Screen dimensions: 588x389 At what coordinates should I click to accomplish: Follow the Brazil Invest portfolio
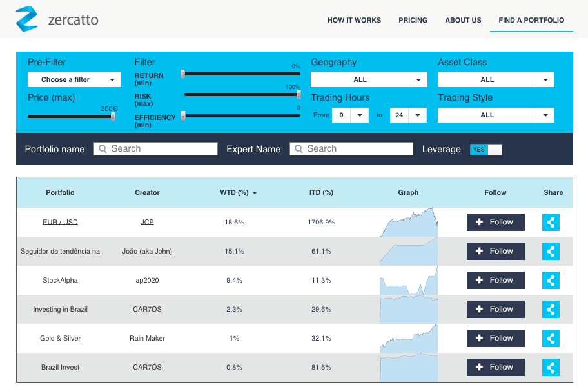495,367
